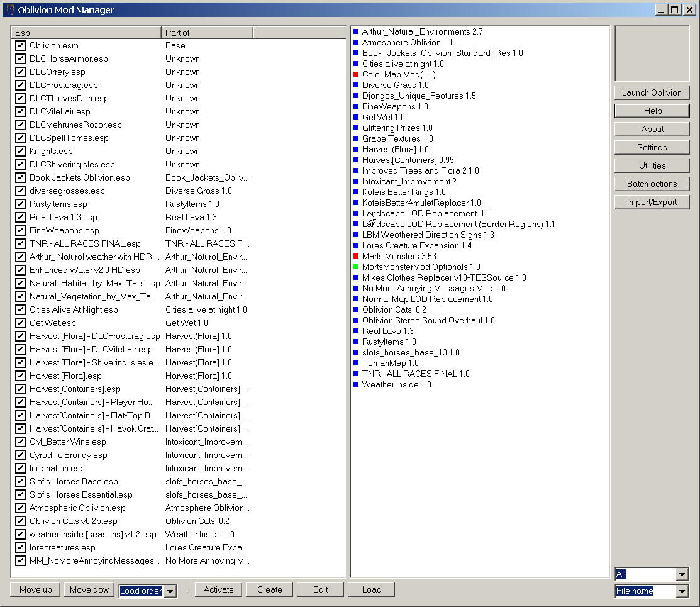This screenshot has width=700, height=607.
Task: Click the blue square beside Lores Creature Expansion 1.4
Action: (x=356, y=245)
